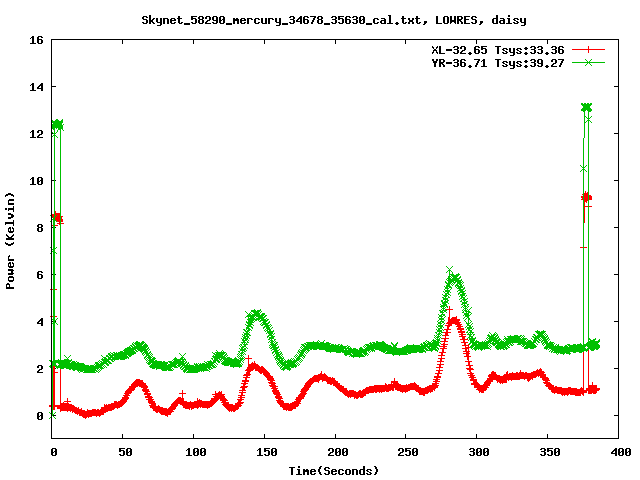Click the red curve peak near 145 seconds
640x480 pixels.
point(254,366)
